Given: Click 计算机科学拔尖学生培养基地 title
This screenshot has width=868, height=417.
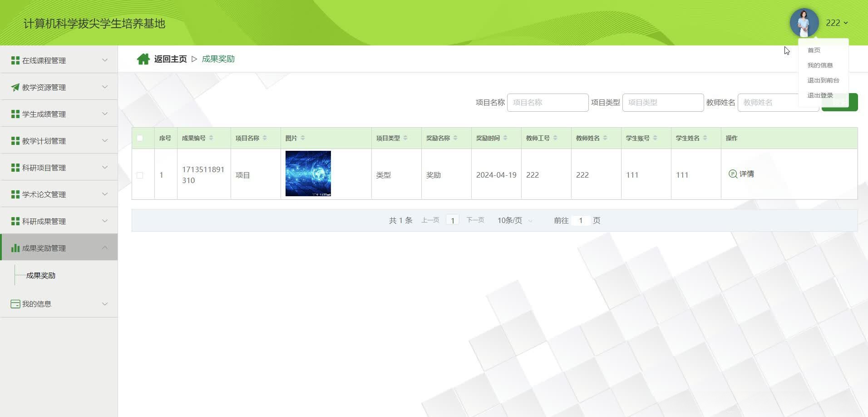Looking at the screenshot, I should tap(94, 24).
